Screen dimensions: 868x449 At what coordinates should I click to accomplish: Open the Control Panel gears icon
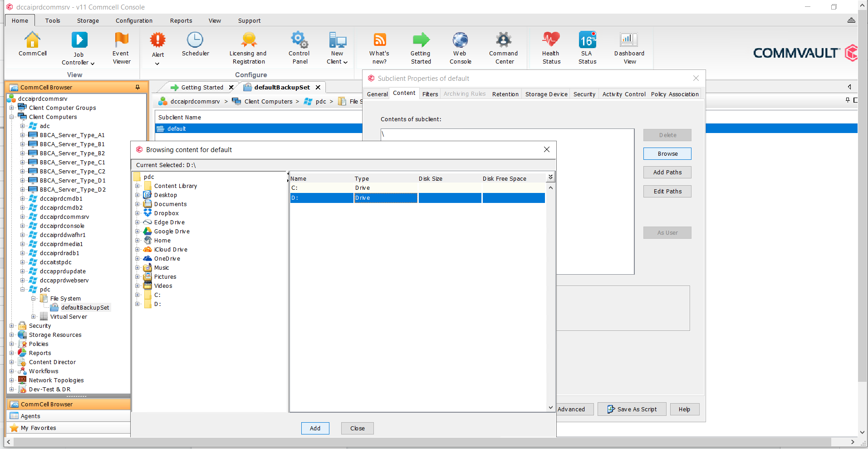(x=299, y=40)
